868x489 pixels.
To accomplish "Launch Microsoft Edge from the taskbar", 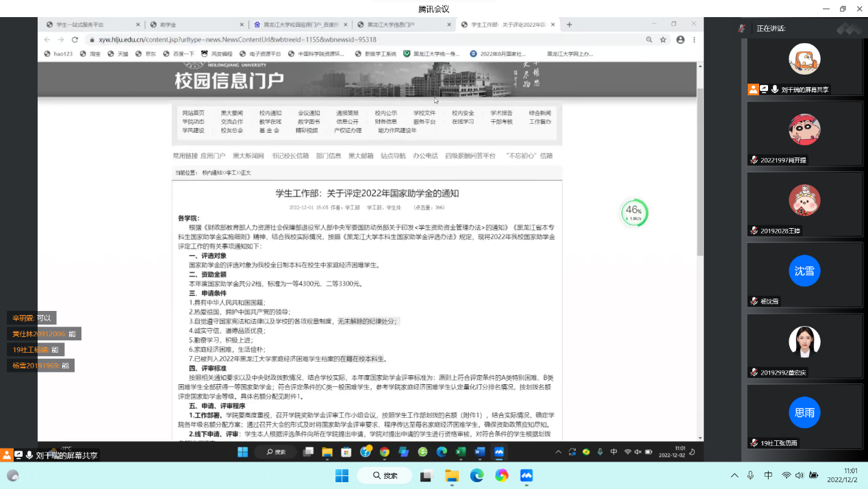I will pos(476,475).
